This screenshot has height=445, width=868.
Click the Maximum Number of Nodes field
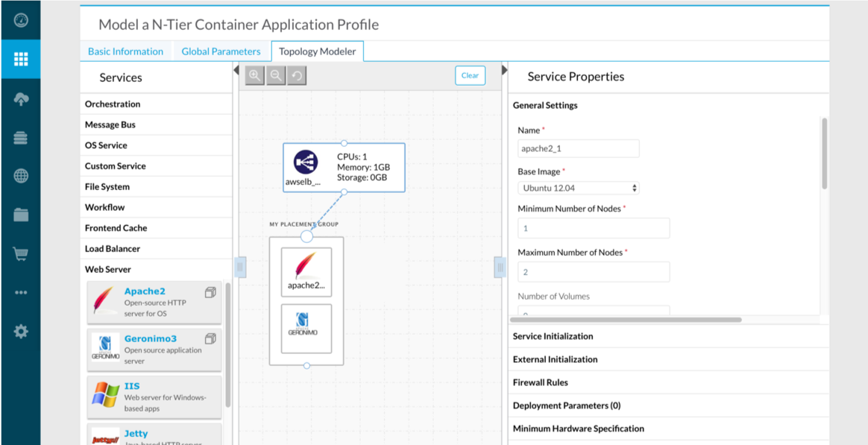pyautogui.click(x=594, y=272)
